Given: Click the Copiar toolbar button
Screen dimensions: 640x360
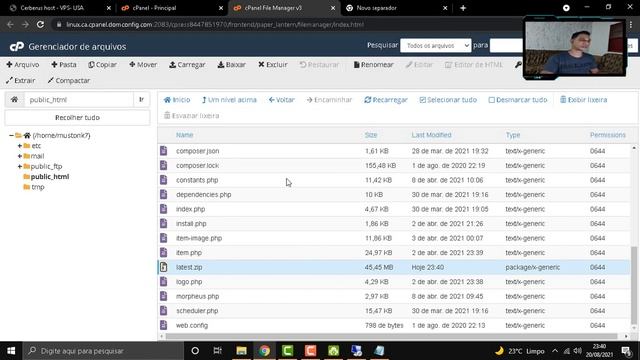Looking at the screenshot, I should 102,64.
